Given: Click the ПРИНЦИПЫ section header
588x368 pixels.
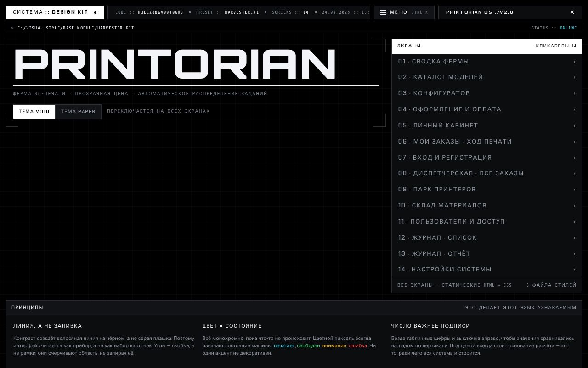Looking at the screenshot, I should [x=294, y=308].
